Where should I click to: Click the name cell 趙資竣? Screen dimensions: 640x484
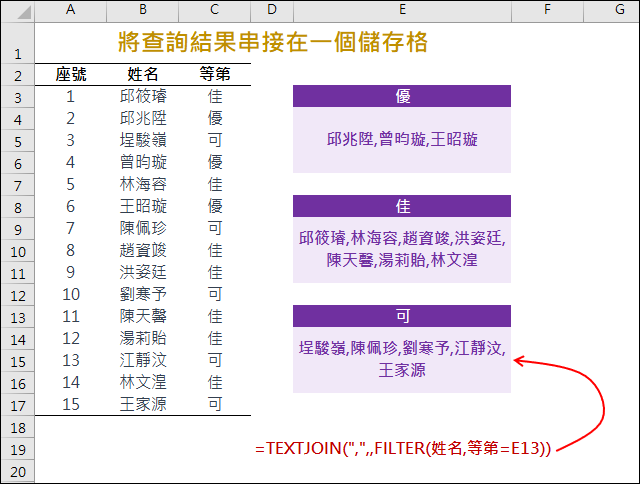142,251
